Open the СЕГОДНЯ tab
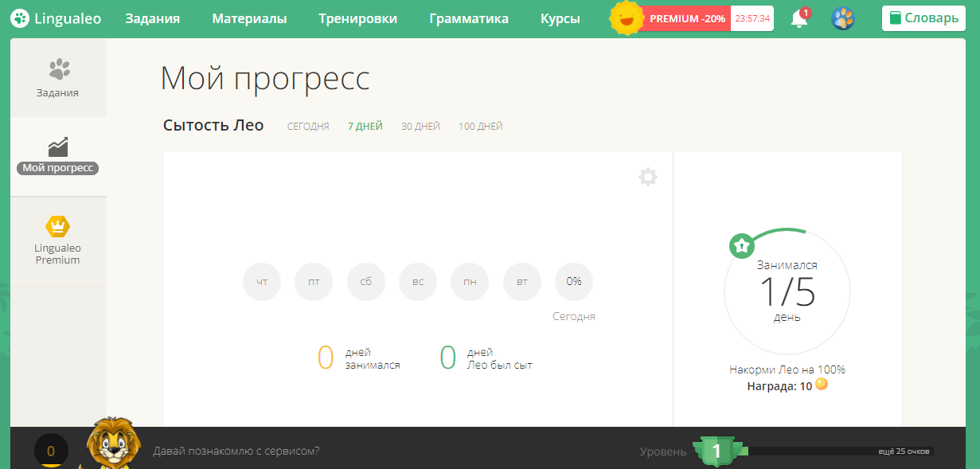 click(x=307, y=126)
